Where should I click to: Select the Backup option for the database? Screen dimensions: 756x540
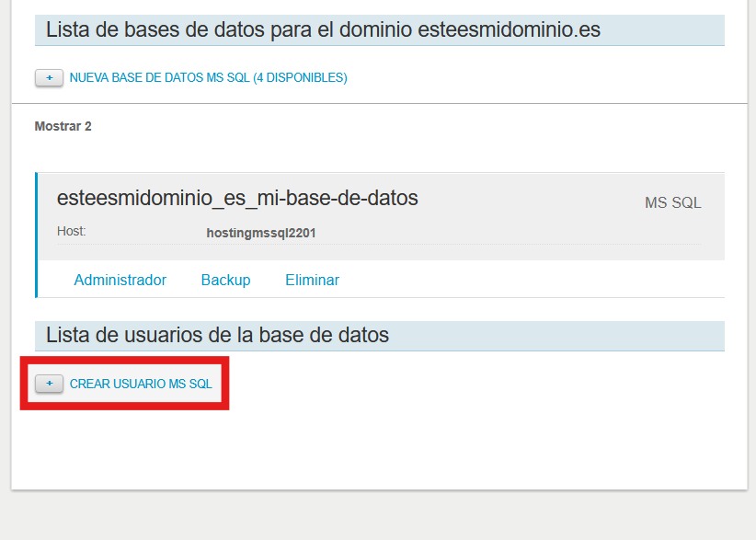pos(225,280)
